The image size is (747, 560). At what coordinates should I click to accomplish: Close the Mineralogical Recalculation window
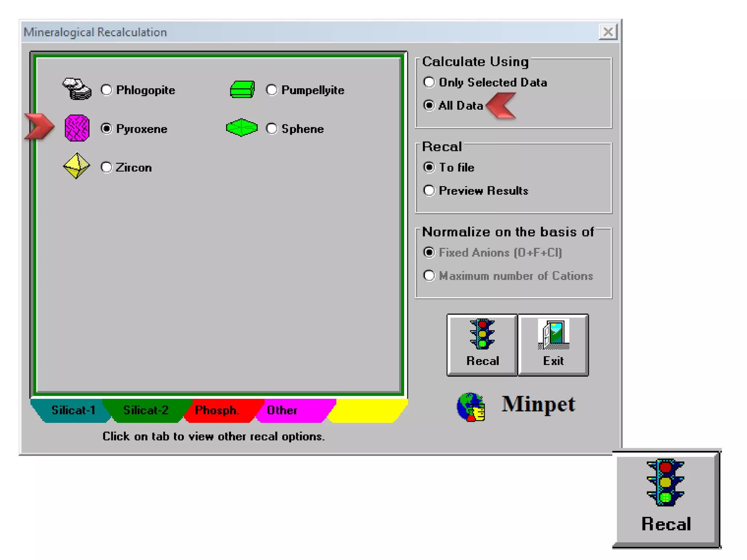coord(608,32)
